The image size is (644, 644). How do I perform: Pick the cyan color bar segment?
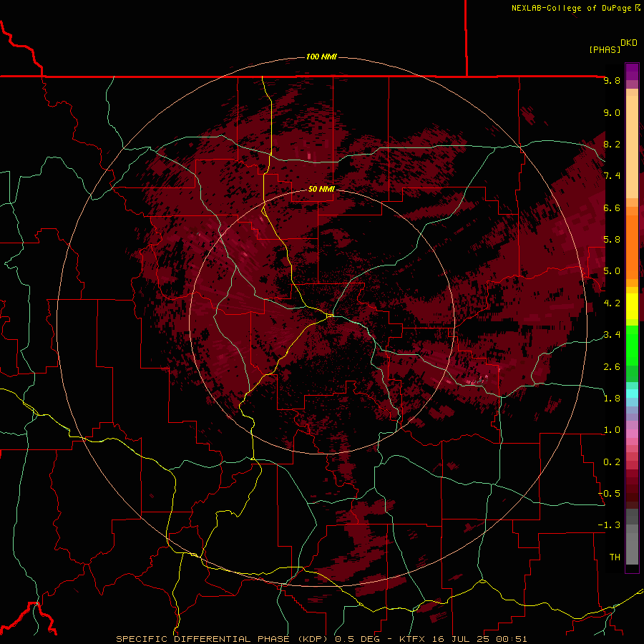pos(632,394)
